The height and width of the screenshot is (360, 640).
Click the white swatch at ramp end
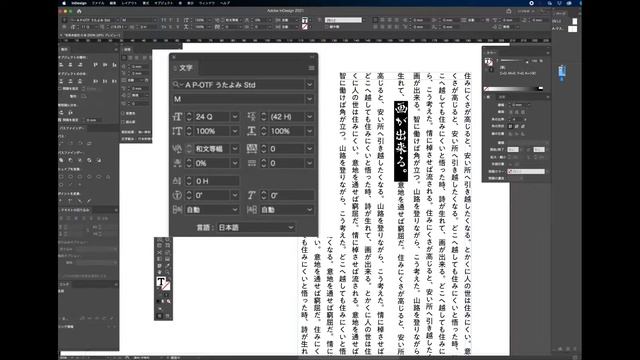coord(540,88)
